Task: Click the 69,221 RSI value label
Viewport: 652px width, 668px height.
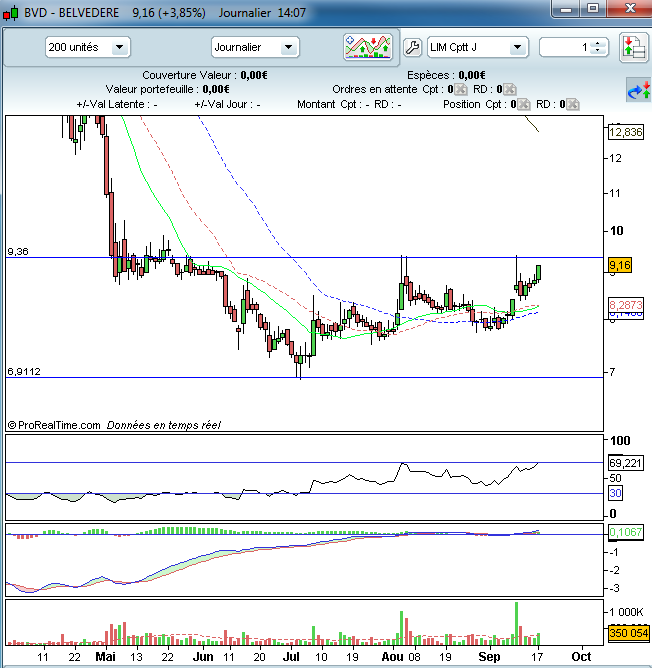Action: tap(626, 463)
